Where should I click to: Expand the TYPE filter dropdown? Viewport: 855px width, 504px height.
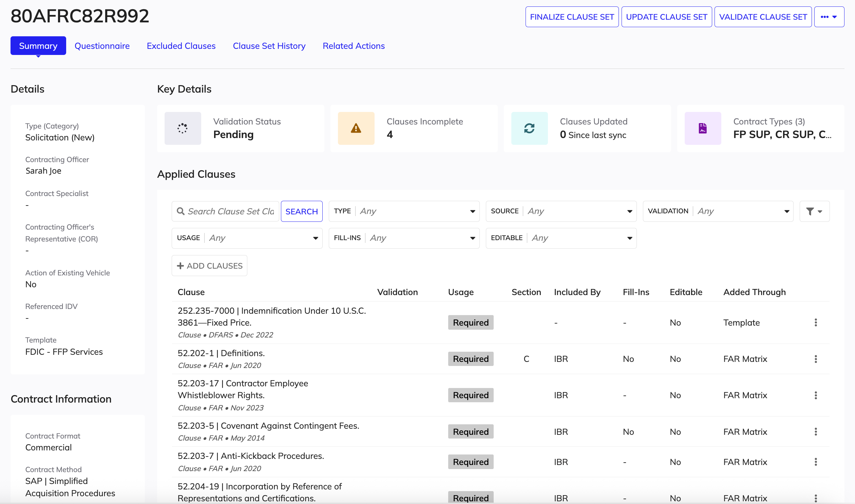(404, 211)
